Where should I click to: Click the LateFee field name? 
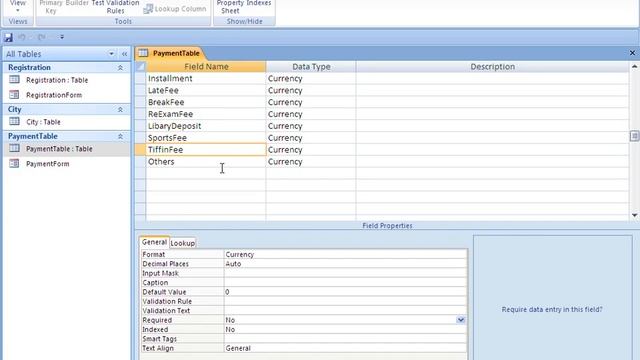163,90
